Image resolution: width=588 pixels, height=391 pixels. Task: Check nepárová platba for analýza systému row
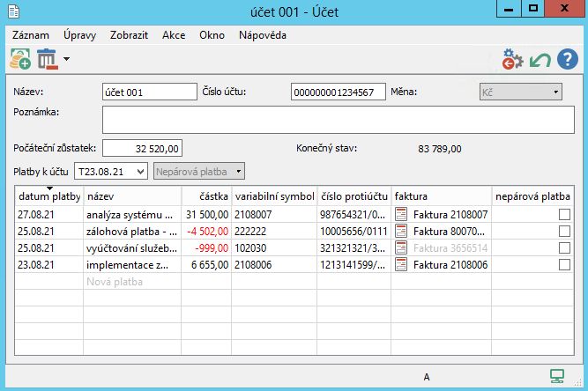click(x=564, y=214)
